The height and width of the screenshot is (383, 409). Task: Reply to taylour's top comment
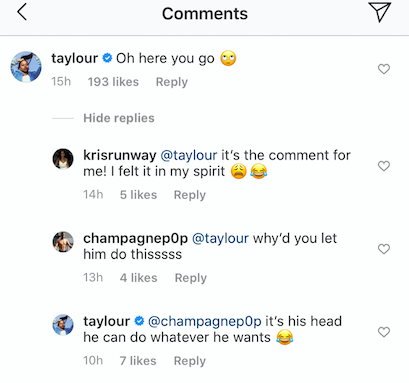point(172,82)
